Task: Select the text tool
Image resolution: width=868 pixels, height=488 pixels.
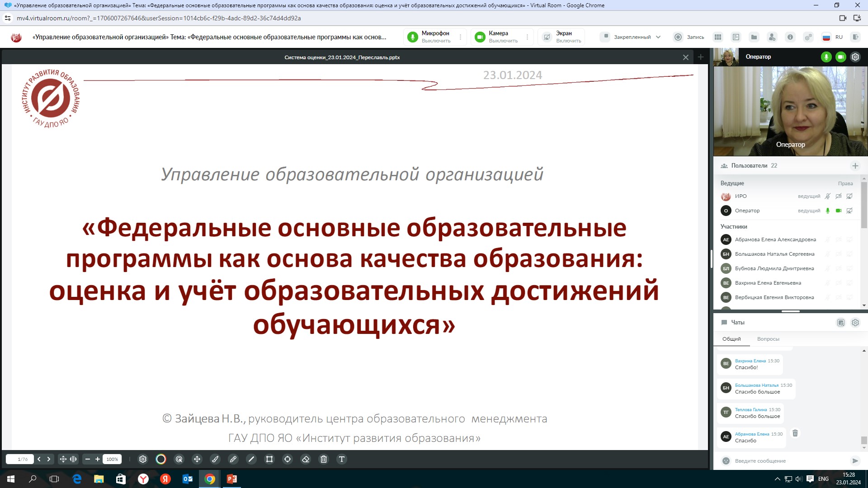Action: pos(342,459)
